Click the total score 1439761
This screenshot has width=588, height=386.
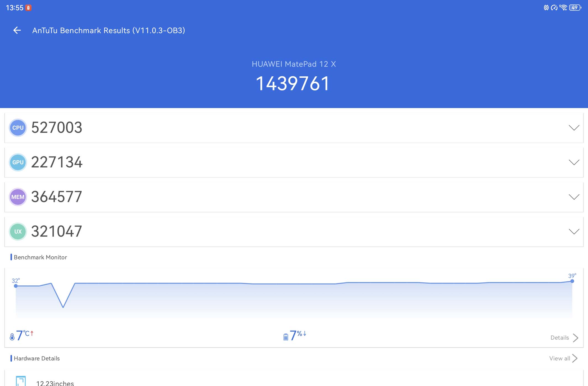click(x=293, y=83)
